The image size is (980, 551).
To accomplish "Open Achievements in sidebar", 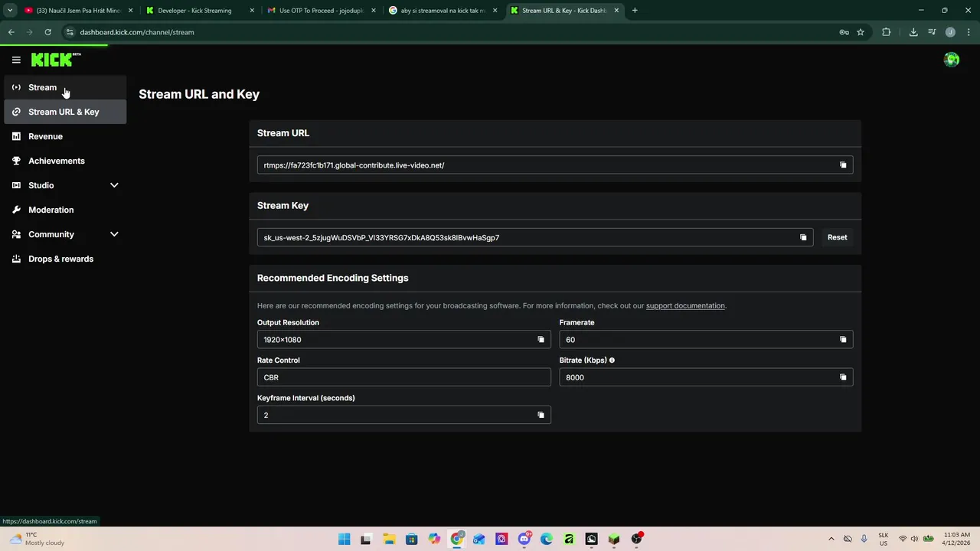I will pos(65,161).
